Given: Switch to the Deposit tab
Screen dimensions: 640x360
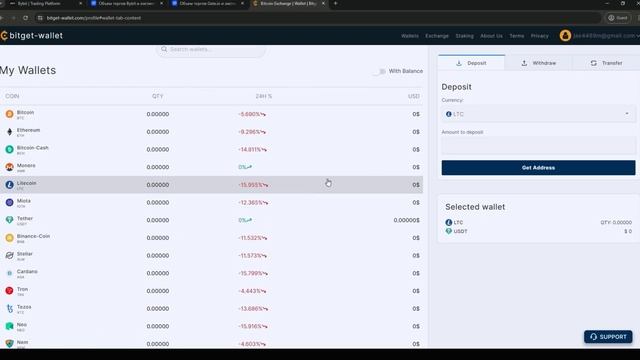Looking at the screenshot, I should pos(471,63).
